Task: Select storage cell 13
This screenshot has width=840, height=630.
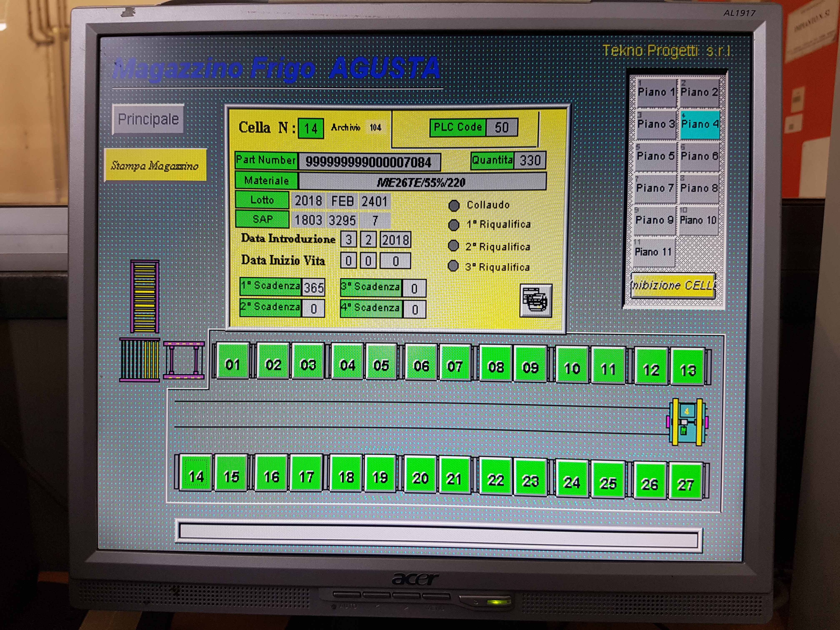Action: click(688, 367)
